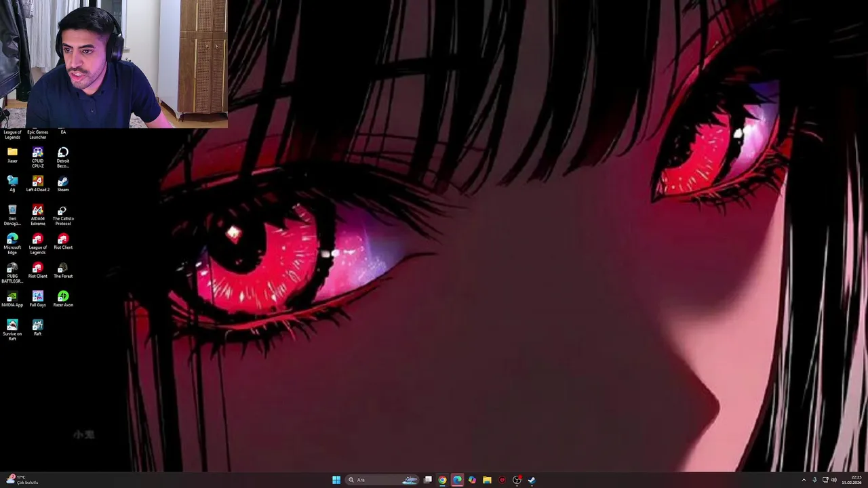The image size is (868, 488).
Task: Select the PUBG BATTLEGROUNDS shortcut
Action: 12,272
